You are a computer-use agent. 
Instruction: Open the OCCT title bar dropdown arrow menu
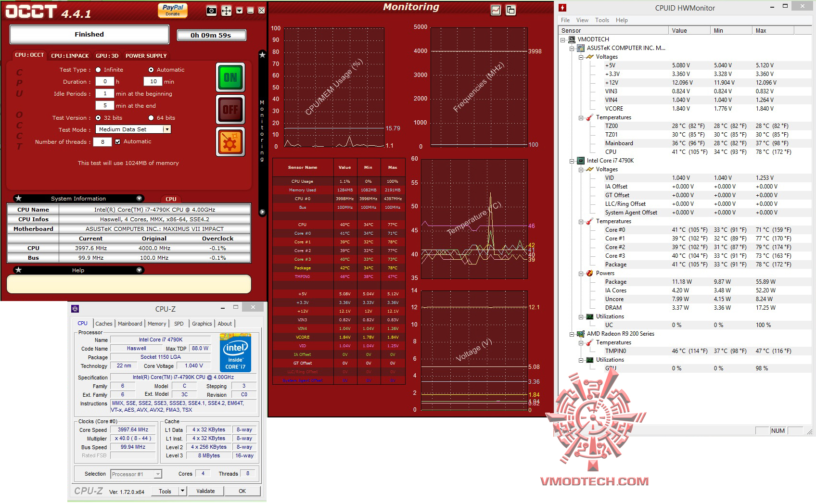point(239,11)
